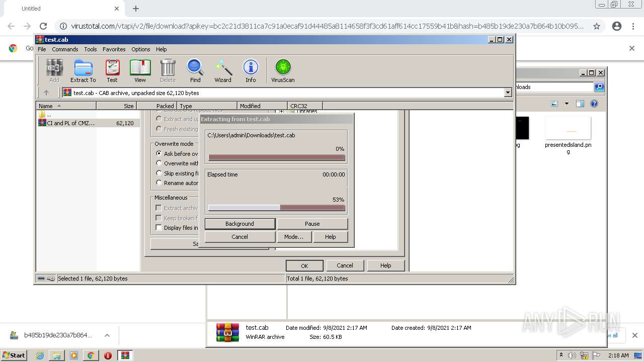The image size is (644, 362).
Task: Click the Delete trash can icon
Action: click(x=168, y=70)
